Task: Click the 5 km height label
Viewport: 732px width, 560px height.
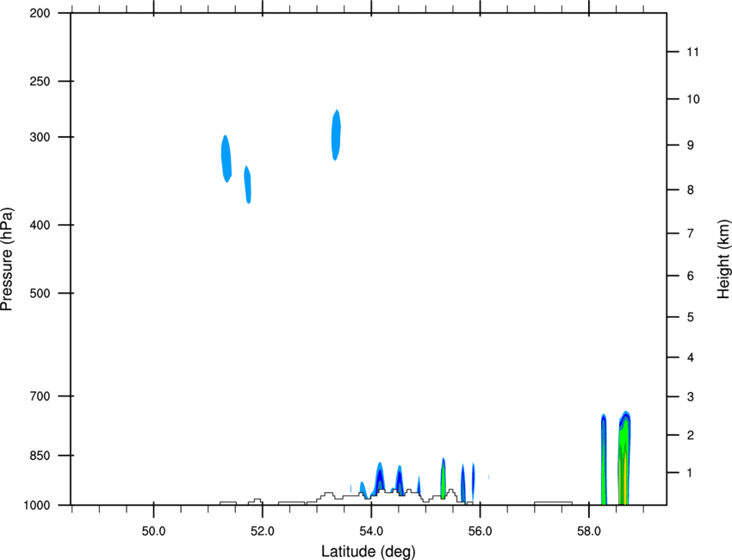Action: coord(691,318)
